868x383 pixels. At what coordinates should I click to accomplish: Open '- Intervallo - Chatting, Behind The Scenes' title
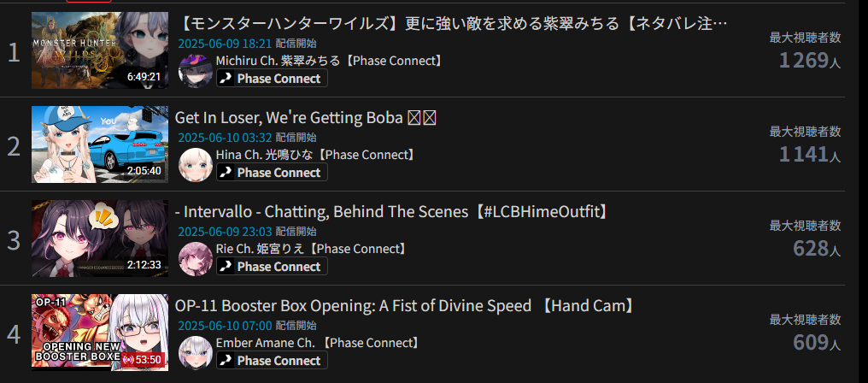point(391,212)
